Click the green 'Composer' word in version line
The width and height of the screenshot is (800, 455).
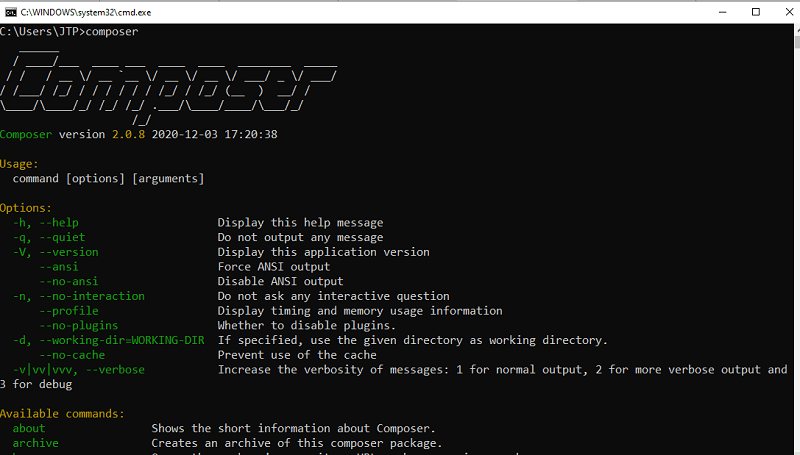pyautogui.click(x=26, y=135)
